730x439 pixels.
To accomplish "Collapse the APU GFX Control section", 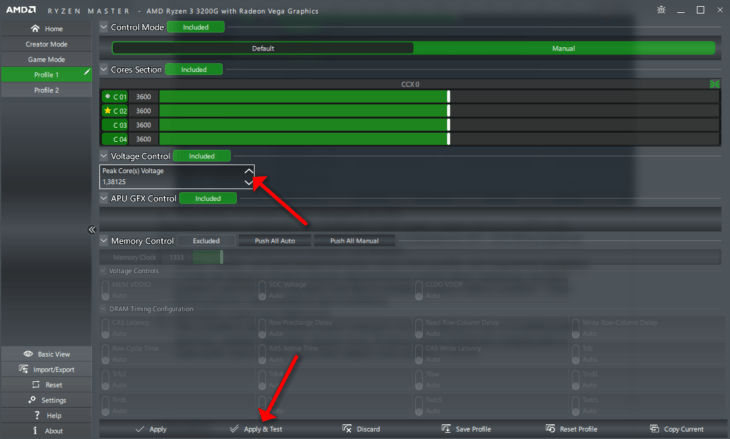I will (104, 198).
